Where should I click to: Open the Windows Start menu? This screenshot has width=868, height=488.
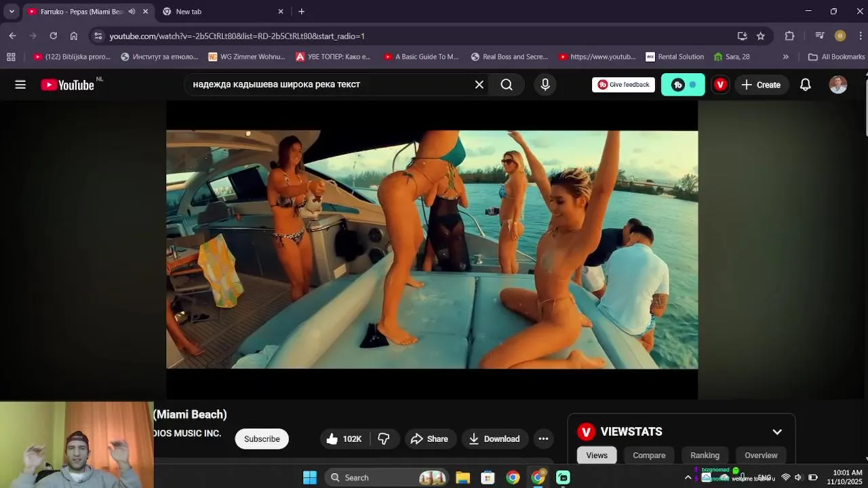tap(310, 478)
